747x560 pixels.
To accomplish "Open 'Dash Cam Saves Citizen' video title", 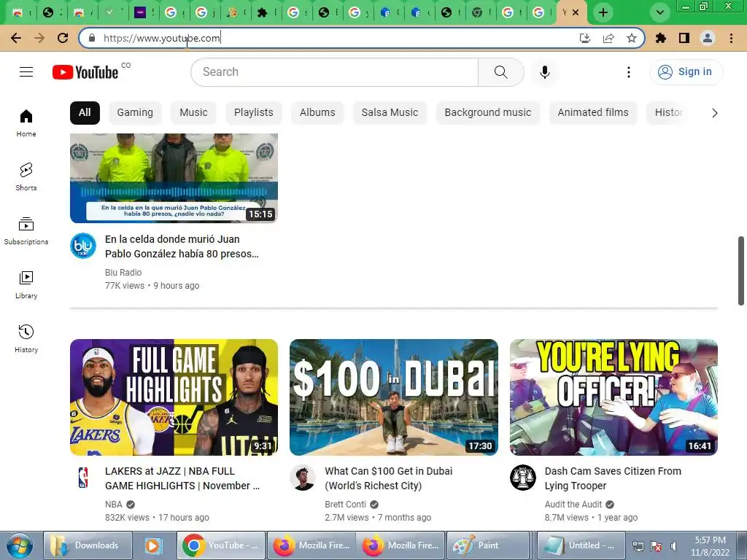I will (x=613, y=478).
